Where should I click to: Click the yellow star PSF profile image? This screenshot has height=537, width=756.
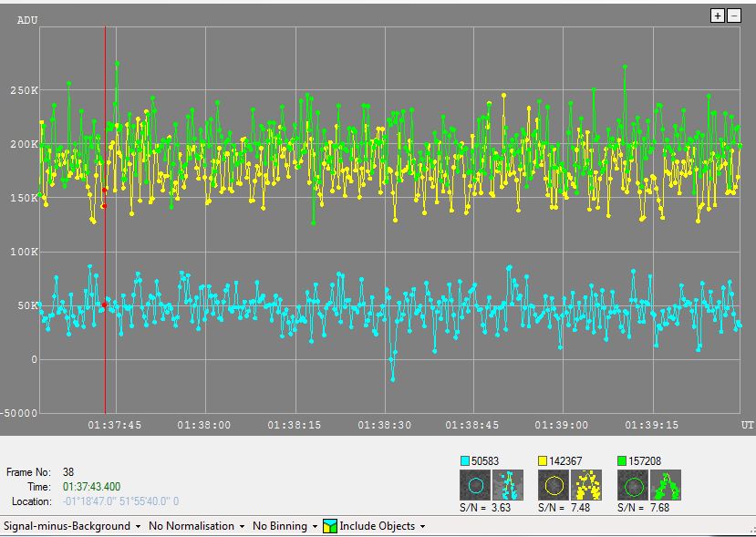click(x=586, y=484)
